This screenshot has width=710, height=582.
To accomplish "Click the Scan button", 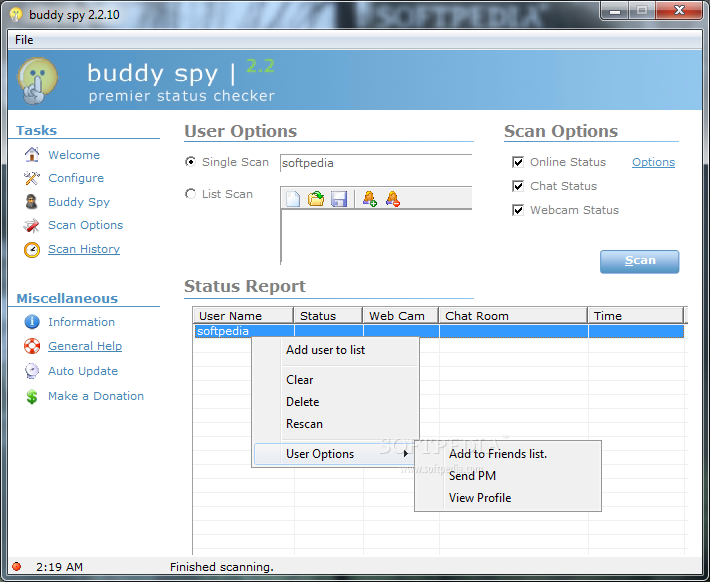I will tap(639, 261).
